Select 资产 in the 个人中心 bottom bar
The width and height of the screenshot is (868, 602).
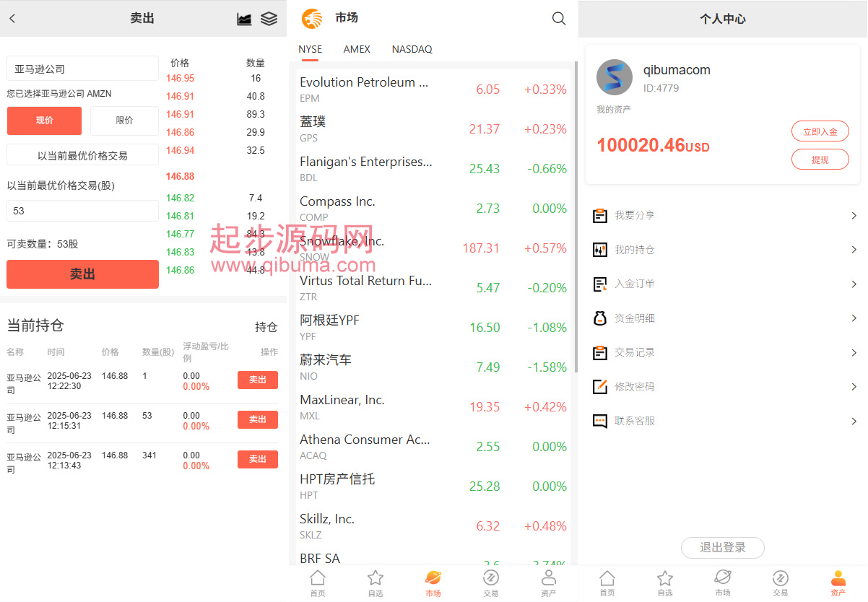click(838, 583)
